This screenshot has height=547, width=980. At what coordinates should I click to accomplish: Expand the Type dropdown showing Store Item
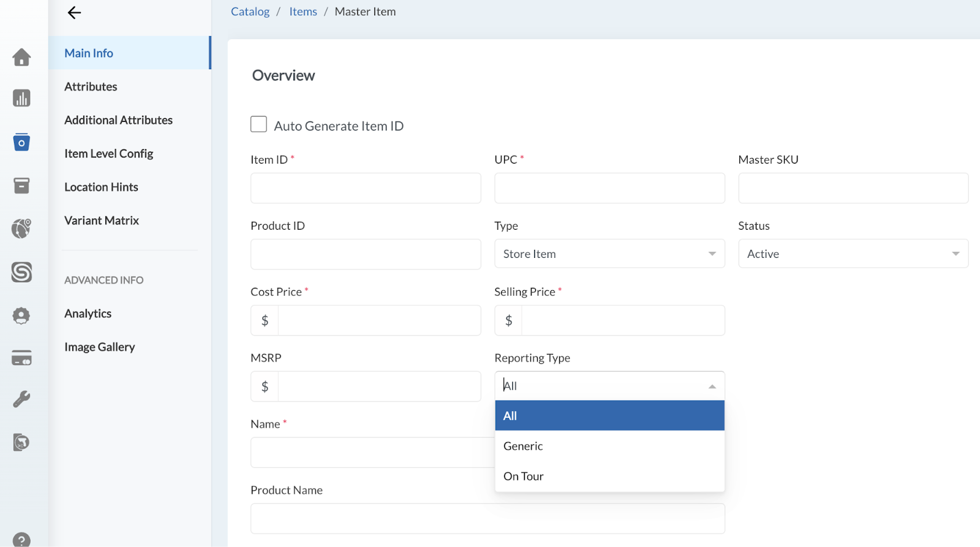pyautogui.click(x=609, y=254)
